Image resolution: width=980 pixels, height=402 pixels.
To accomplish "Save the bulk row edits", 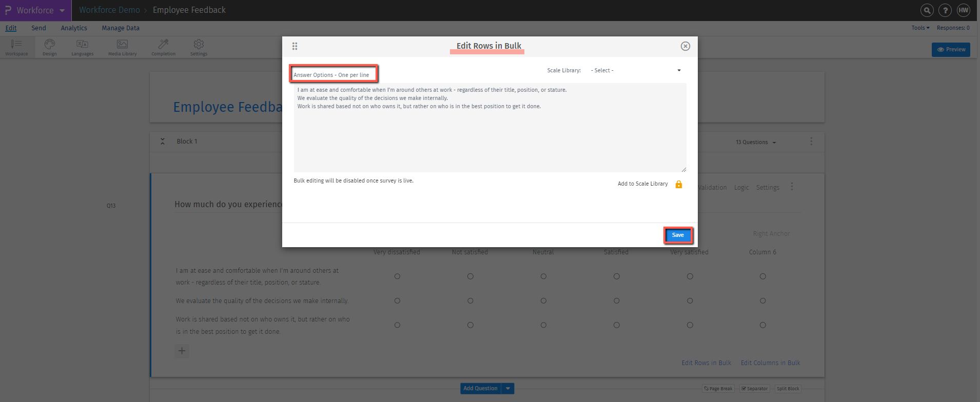I will (678, 235).
